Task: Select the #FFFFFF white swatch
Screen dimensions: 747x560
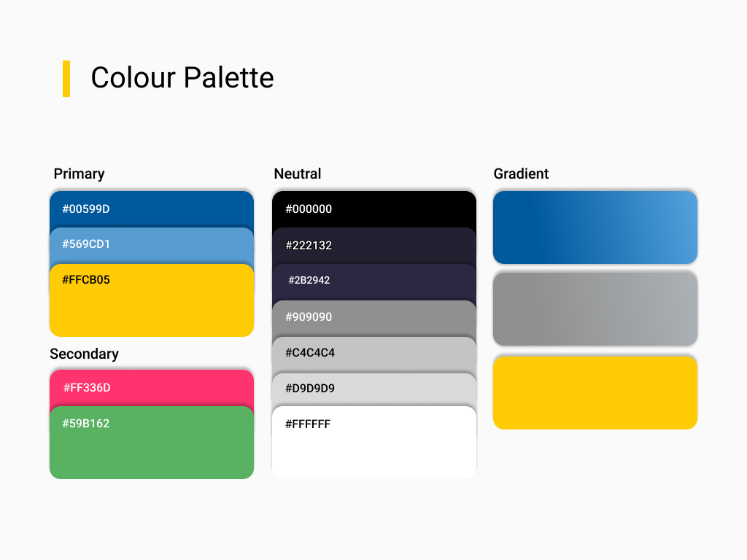Action: [374, 443]
